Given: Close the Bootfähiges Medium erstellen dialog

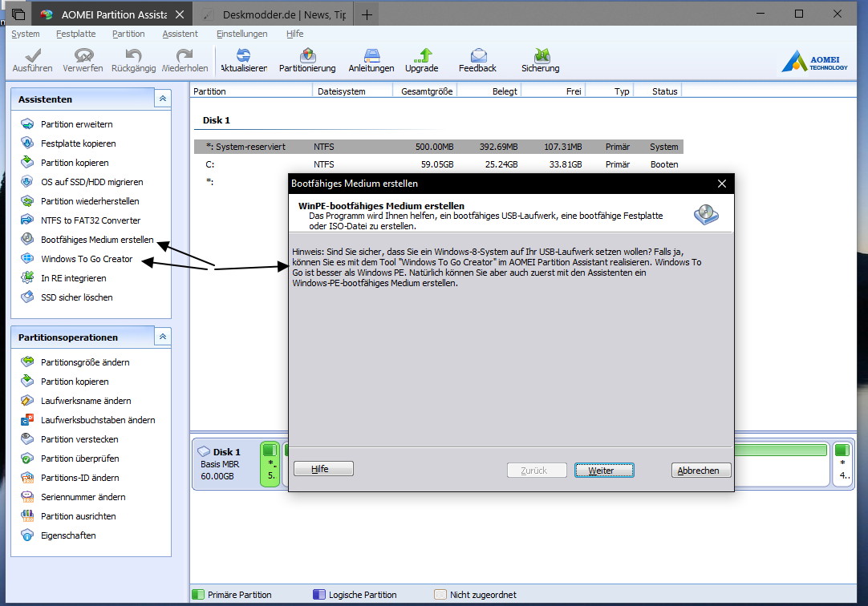Looking at the screenshot, I should click(721, 184).
